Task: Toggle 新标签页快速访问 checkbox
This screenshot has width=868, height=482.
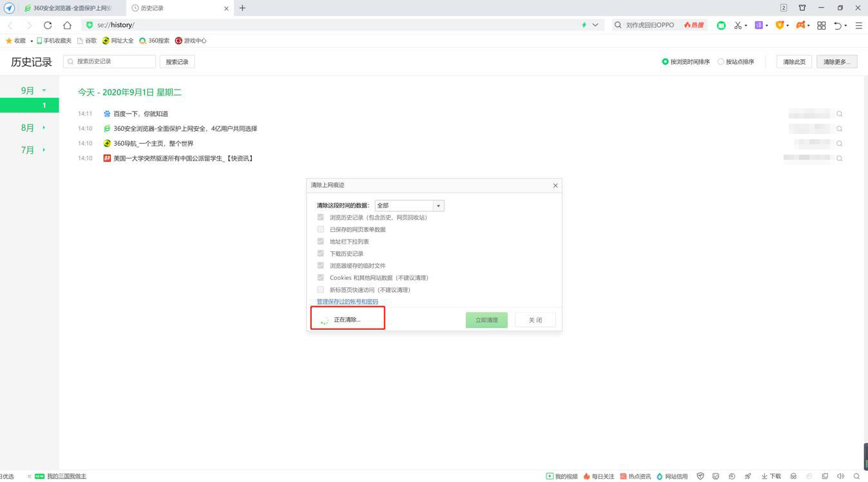Action: point(320,289)
